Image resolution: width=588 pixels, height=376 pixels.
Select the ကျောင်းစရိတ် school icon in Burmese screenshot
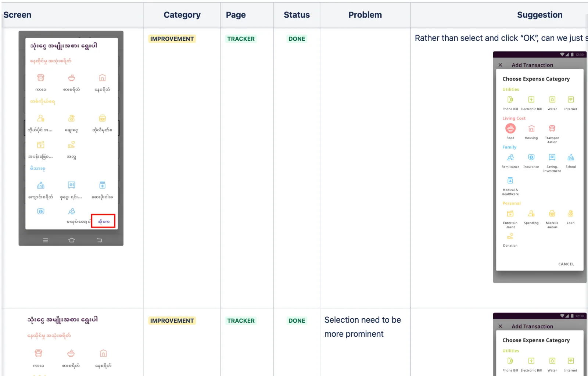41,185
